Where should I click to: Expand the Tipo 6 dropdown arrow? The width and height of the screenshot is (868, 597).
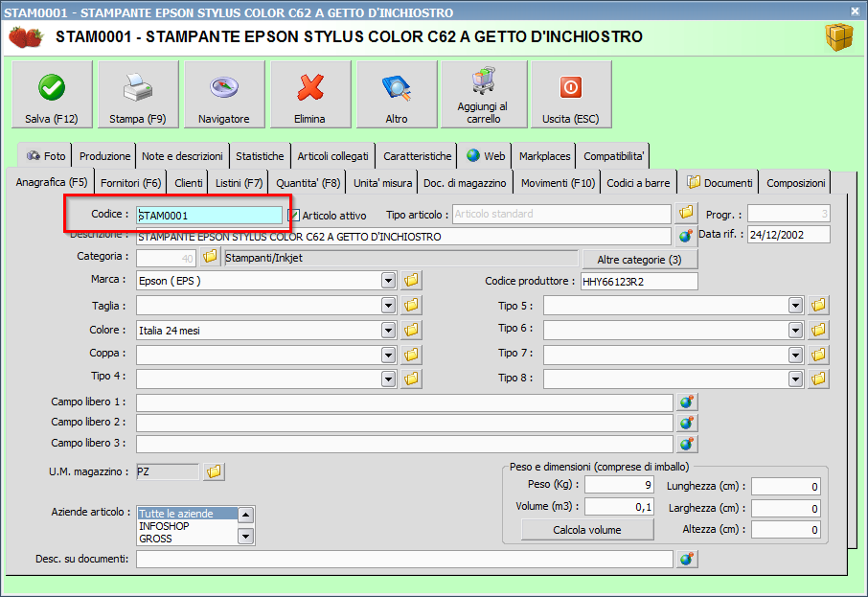[795, 331]
